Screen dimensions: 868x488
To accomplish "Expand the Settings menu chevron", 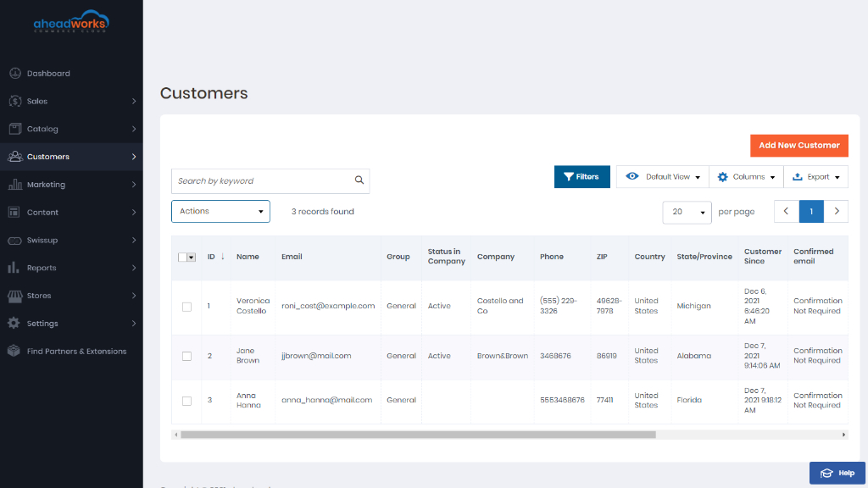I will pyautogui.click(x=134, y=323).
